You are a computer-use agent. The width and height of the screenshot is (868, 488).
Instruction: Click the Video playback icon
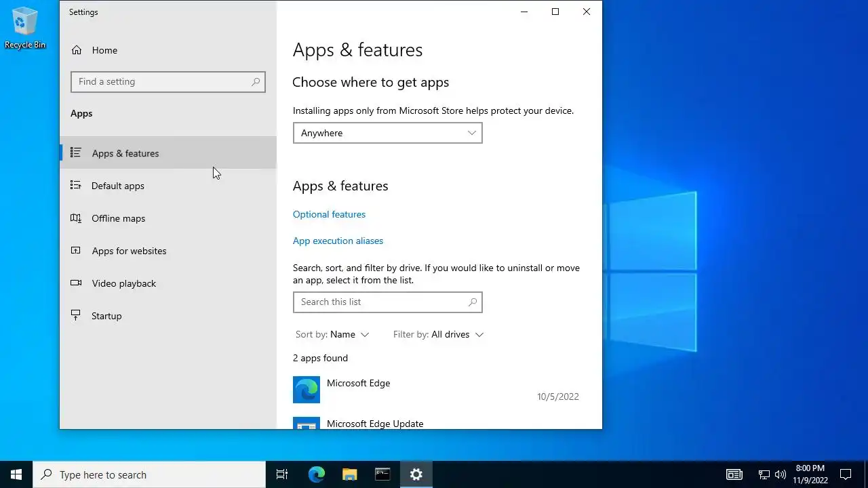(76, 283)
